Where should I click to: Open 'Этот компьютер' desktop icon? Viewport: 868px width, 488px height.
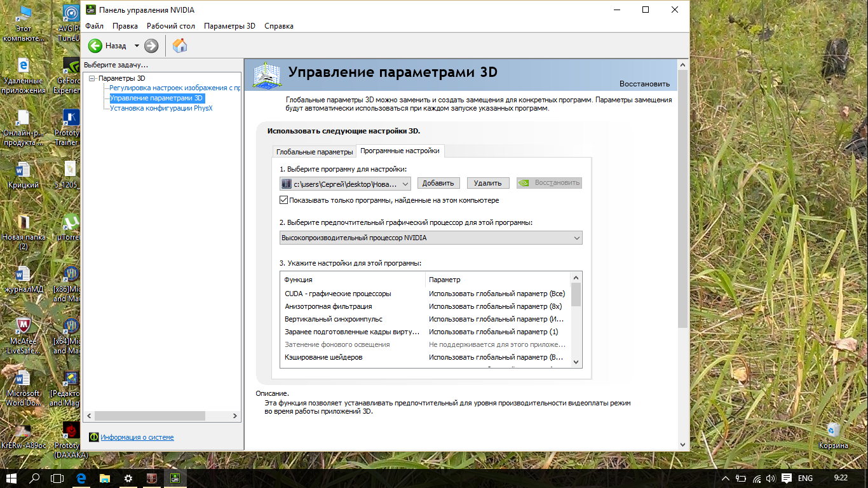(24, 24)
